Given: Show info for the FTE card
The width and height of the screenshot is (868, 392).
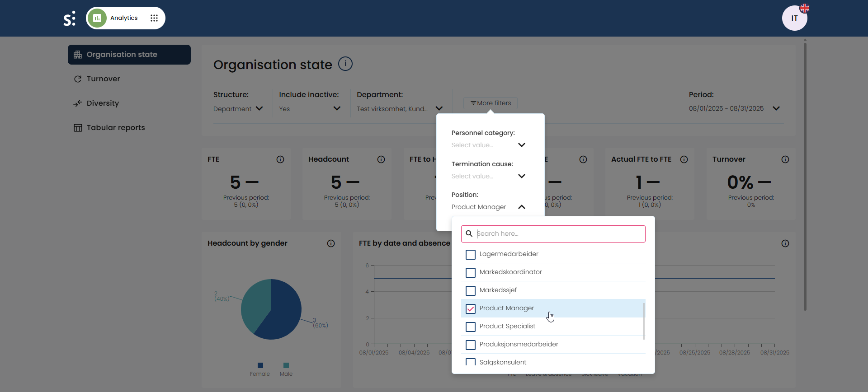Looking at the screenshot, I should tap(280, 159).
